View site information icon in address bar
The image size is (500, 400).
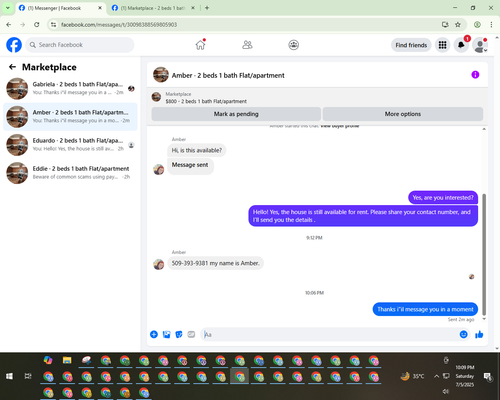pos(53,25)
